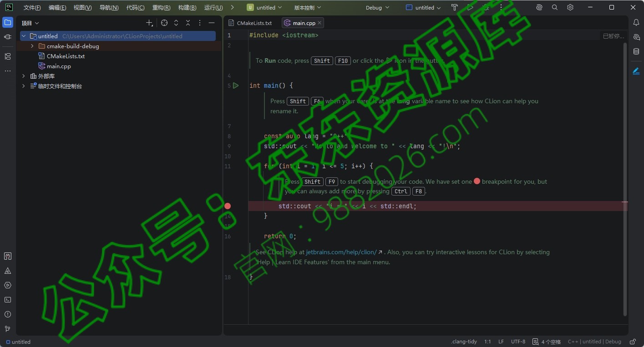The height and width of the screenshot is (347, 644).
Task: Open the 重构(R) menu
Action: [161, 8]
